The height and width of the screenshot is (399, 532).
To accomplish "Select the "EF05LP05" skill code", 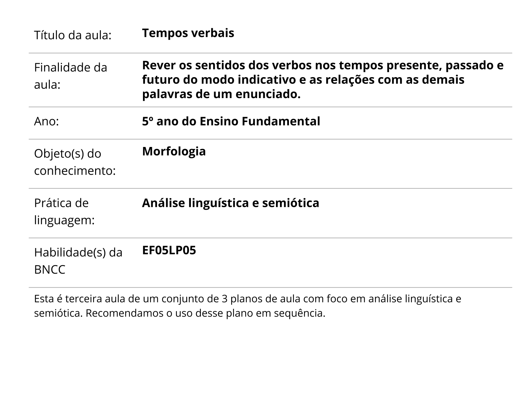I will [169, 250].
